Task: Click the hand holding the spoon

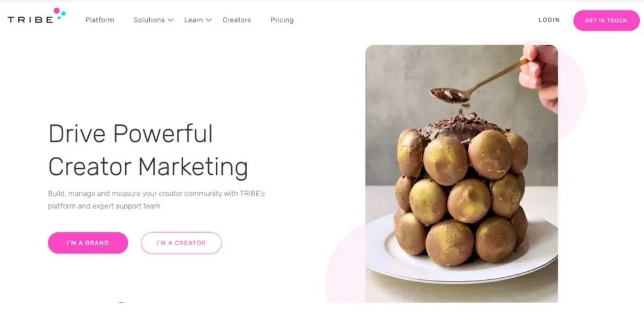Action: tap(539, 77)
